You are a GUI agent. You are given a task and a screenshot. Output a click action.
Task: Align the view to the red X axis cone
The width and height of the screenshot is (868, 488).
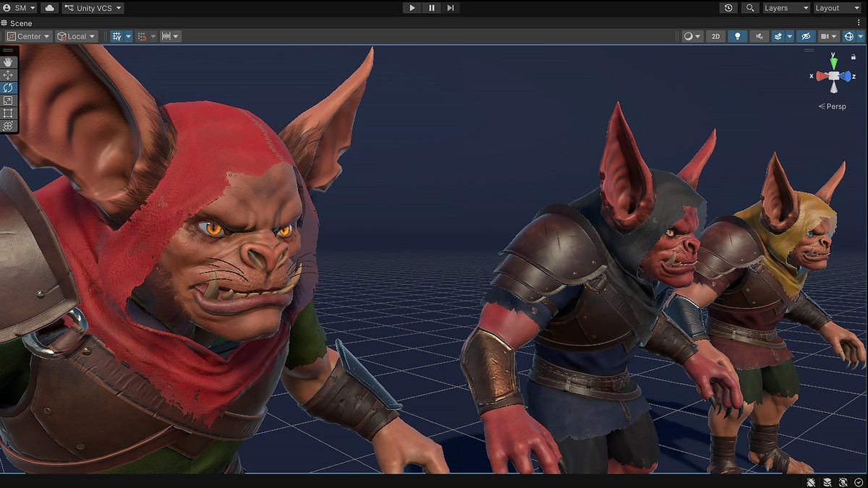822,76
